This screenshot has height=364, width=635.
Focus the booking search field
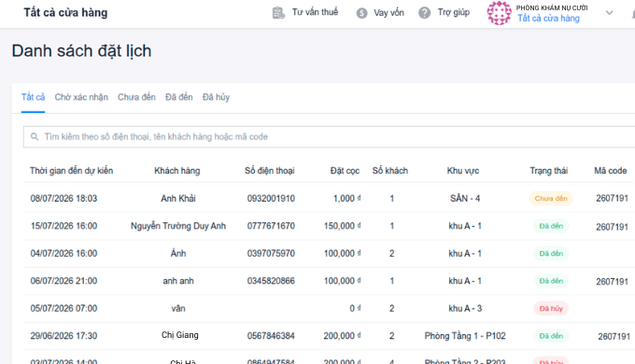coord(329,137)
